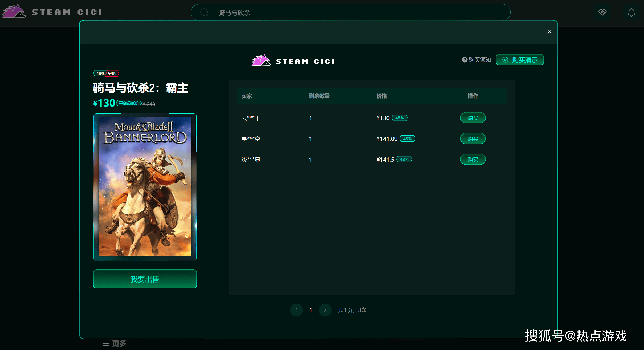Click the search magnifier icon
This screenshot has width=644, height=350.
(204, 12)
